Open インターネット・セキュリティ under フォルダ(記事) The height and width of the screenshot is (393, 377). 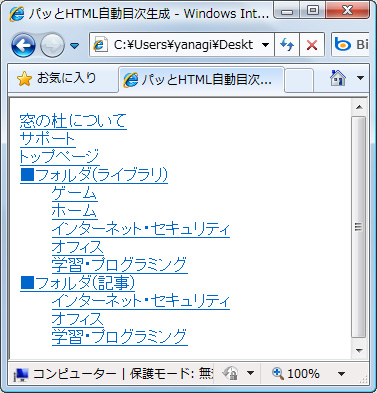(141, 301)
